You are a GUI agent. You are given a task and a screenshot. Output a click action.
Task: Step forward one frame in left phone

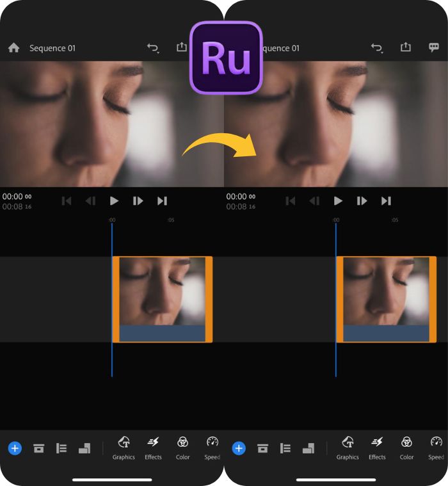pos(138,201)
